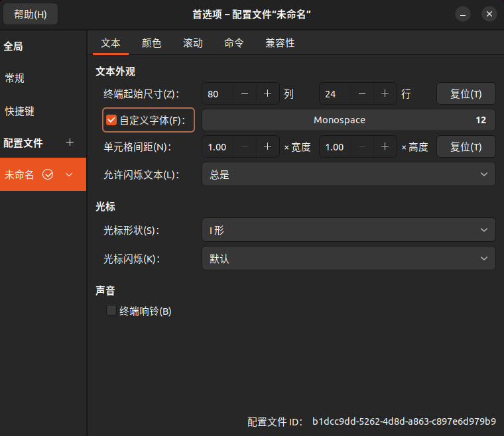Click the default profile checkmark icon on 未命名
Screen dimensions: 504x436
tap(48, 175)
